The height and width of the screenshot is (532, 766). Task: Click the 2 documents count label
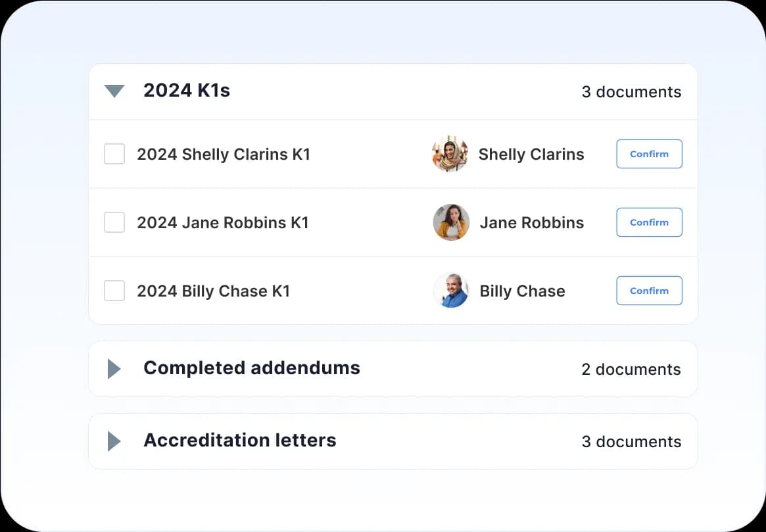tap(631, 370)
